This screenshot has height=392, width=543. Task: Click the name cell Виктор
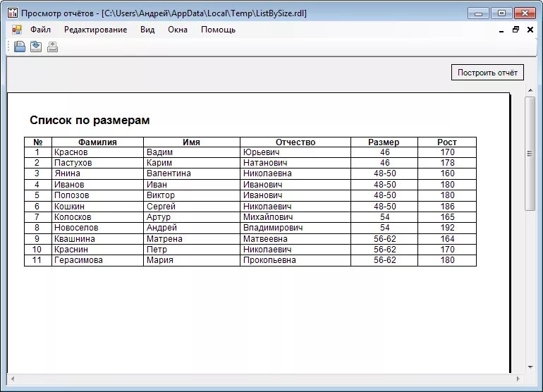click(192, 195)
